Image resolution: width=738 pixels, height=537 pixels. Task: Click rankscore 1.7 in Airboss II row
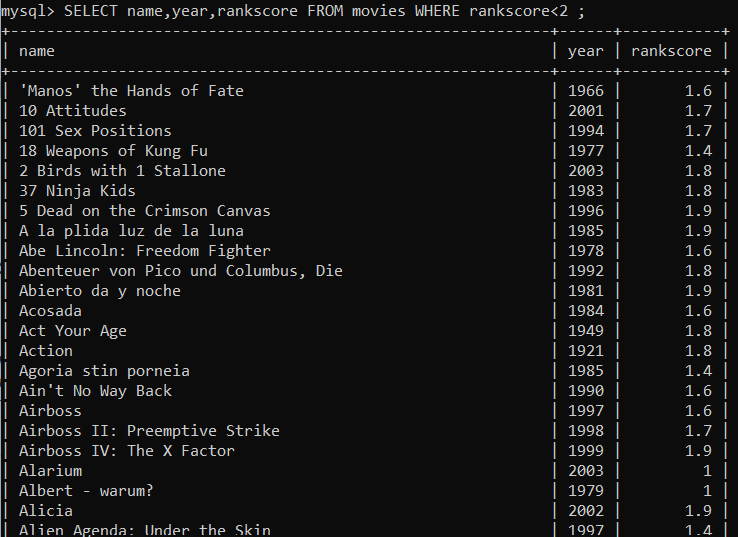(x=698, y=431)
